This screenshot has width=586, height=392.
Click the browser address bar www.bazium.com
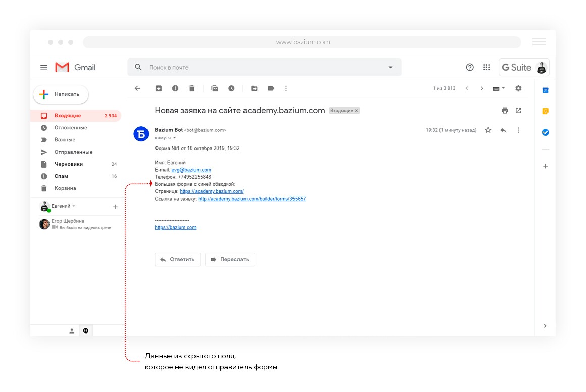pyautogui.click(x=302, y=42)
